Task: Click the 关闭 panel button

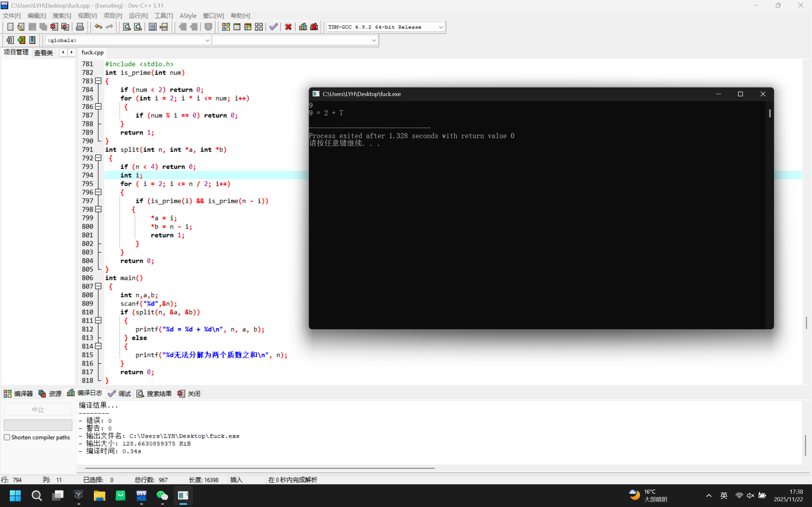Action: [x=189, y=394]
